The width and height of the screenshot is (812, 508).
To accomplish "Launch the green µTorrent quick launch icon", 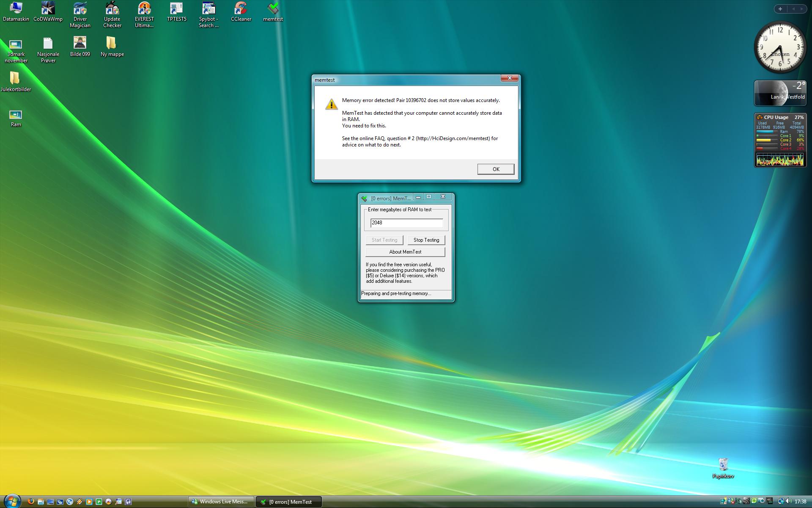I will click(x=99, y=502).
